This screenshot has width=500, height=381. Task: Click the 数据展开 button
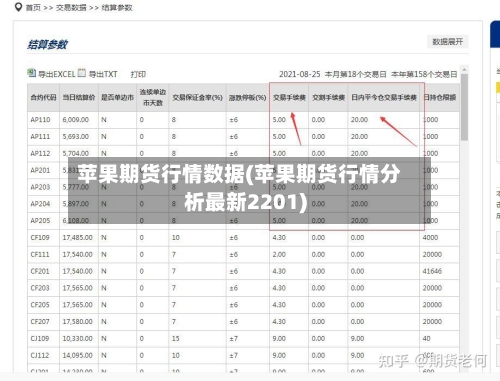click(448, 42)
